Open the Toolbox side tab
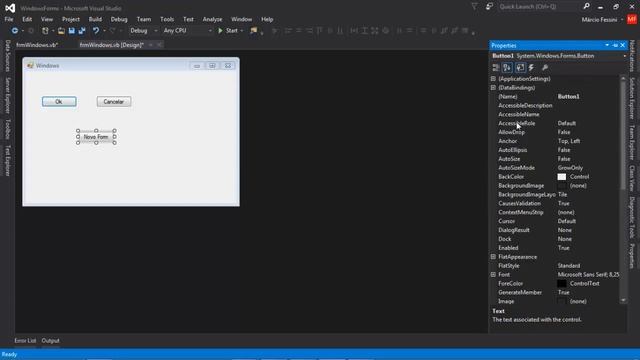Viewport: 640px width, 360px height. pos(7,129)
